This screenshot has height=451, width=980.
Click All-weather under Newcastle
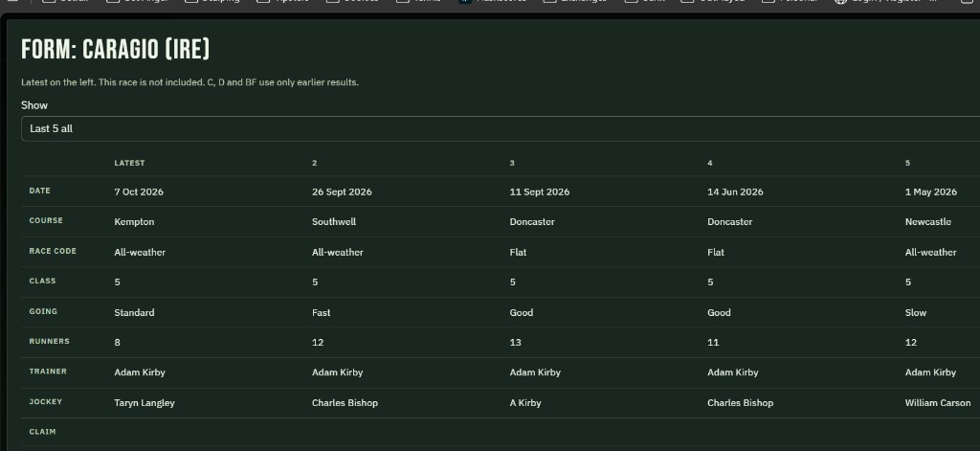(930, 253)
